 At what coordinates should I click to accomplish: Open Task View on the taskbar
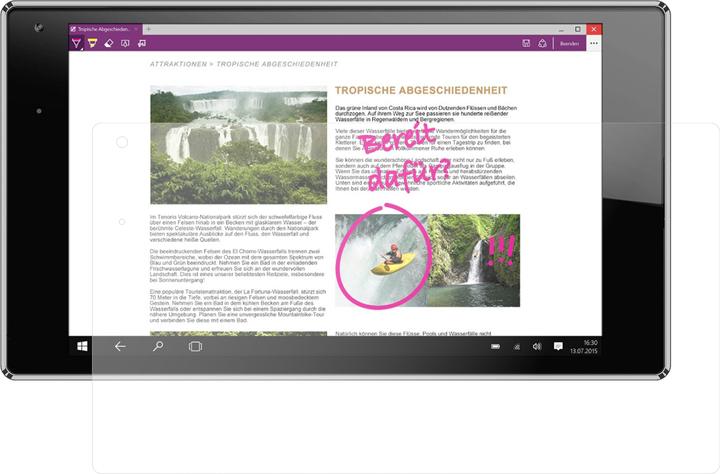[x=196, y=346]
